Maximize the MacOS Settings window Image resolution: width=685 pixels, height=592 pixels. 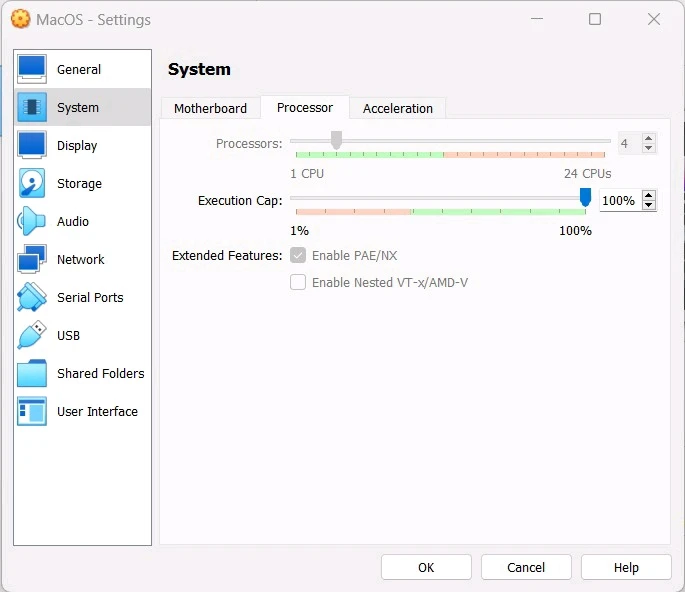pos(595,19)
